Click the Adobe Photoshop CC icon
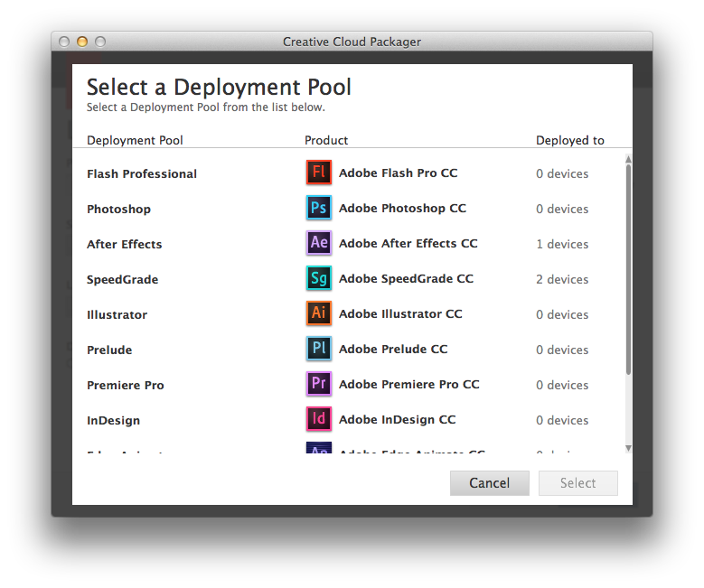This screenshot has height=588, width=704. 319,208
